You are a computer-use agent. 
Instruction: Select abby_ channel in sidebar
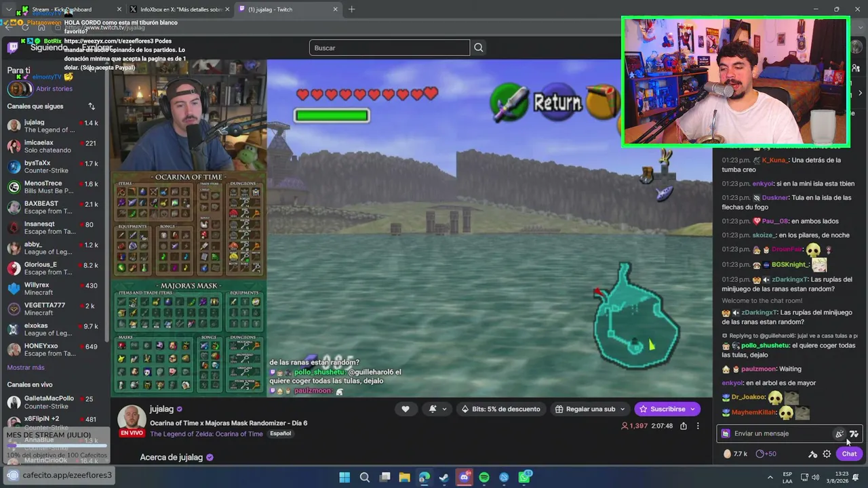coord(53,248)
